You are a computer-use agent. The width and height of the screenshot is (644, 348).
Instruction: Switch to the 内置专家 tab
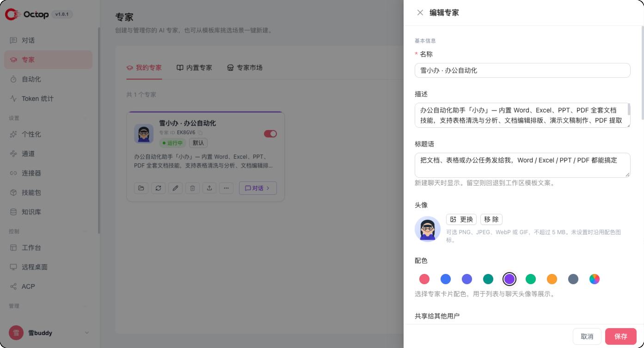click(194, 68)
